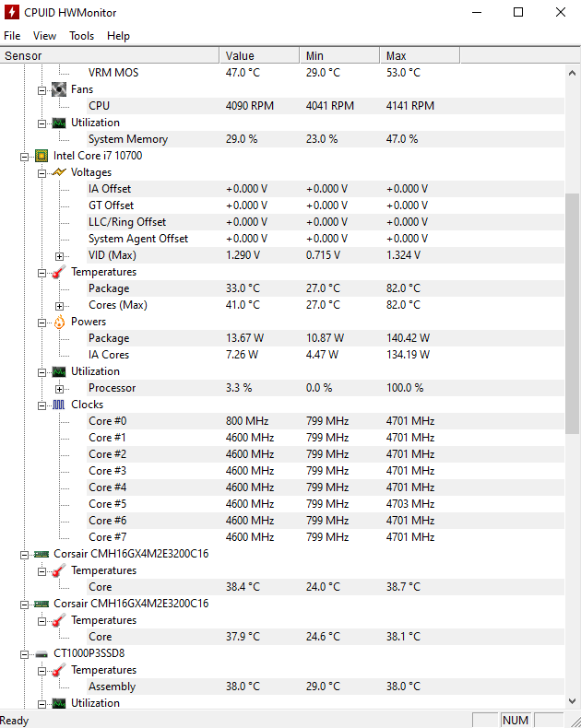Expand the VID (Max) voltage entry
Screen dimensions: 581x728
click(60, 255)
